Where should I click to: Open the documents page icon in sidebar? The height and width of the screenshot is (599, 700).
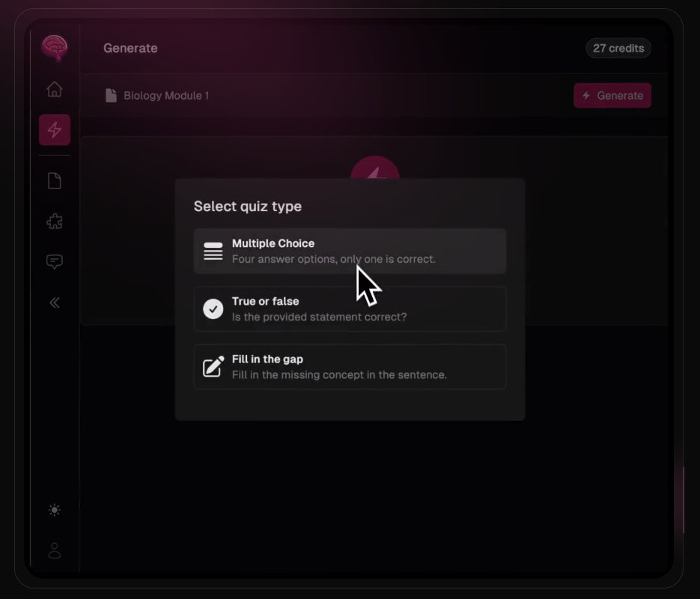coord(55,180)
